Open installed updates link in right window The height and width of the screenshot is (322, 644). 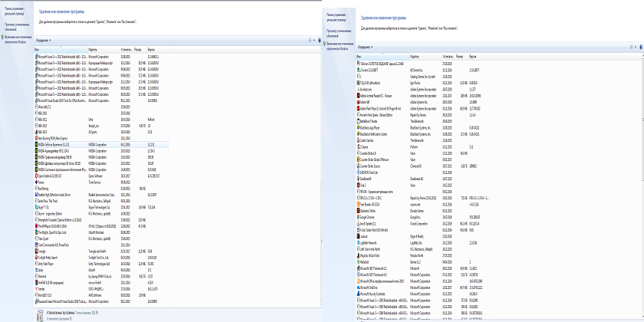click(x=338, y=33)
